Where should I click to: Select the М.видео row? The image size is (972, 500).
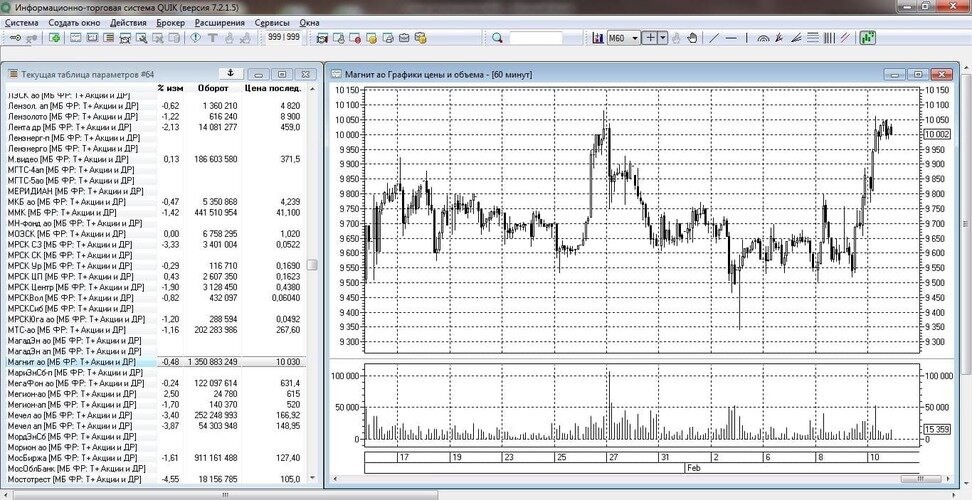pyautogui.click(x=155, y=159)
